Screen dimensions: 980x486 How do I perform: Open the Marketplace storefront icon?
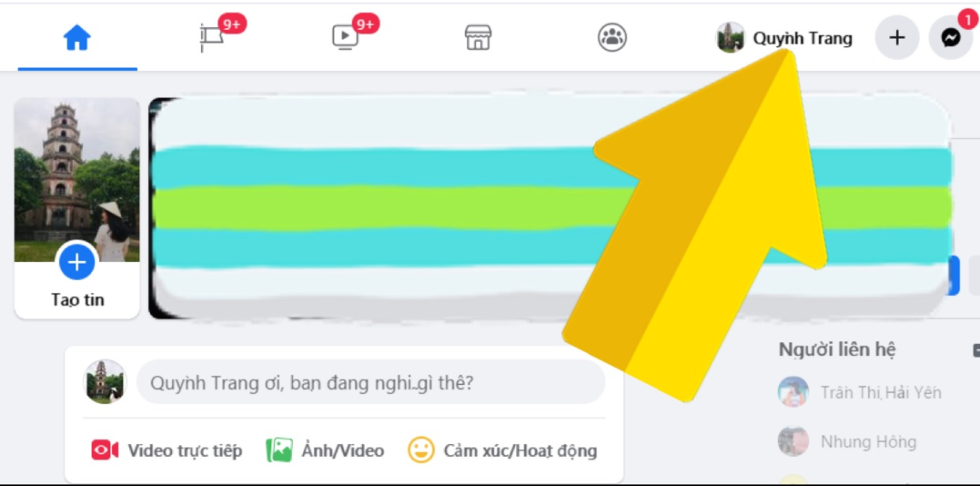(x=478, y=39)
